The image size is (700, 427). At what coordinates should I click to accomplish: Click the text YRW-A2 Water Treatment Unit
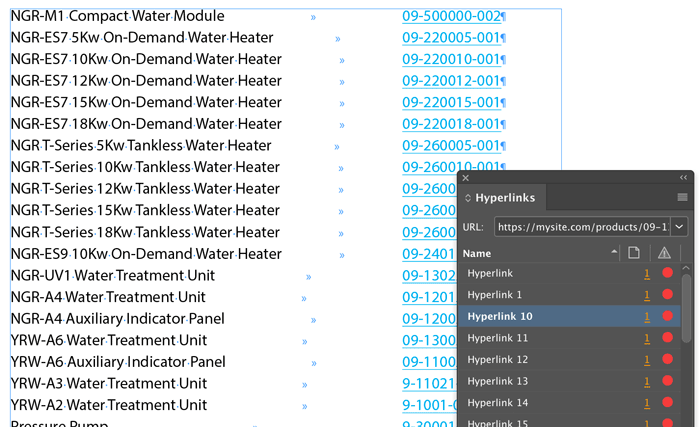click(109, 405)
